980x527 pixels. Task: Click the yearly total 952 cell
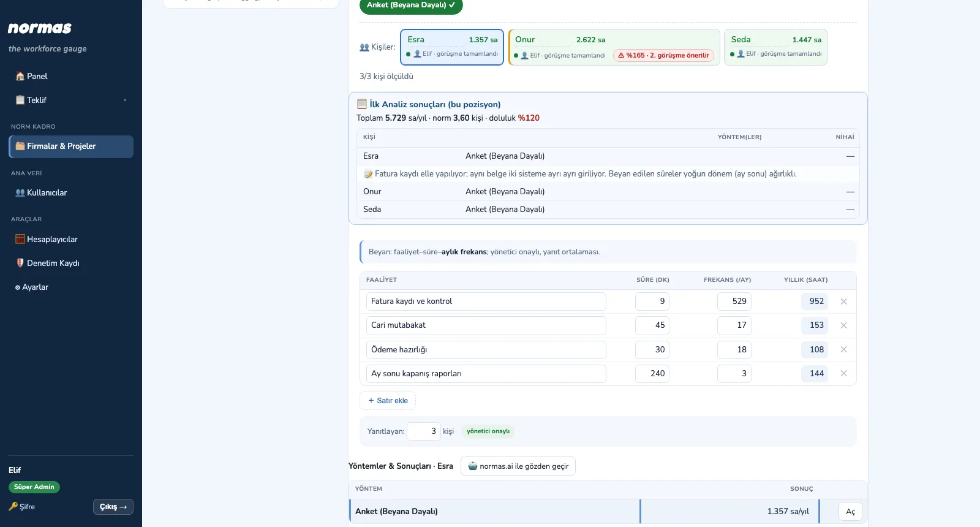tap(815, 301)
